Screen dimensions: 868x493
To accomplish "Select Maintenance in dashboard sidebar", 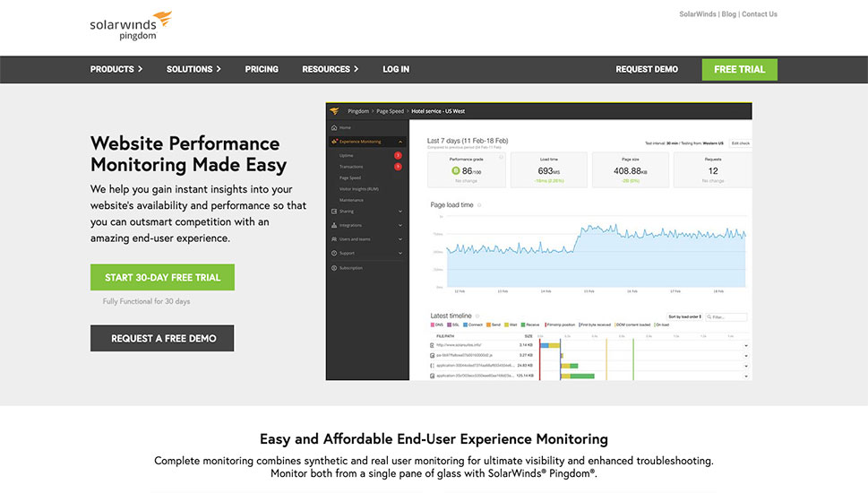I will tap(351, 200).
